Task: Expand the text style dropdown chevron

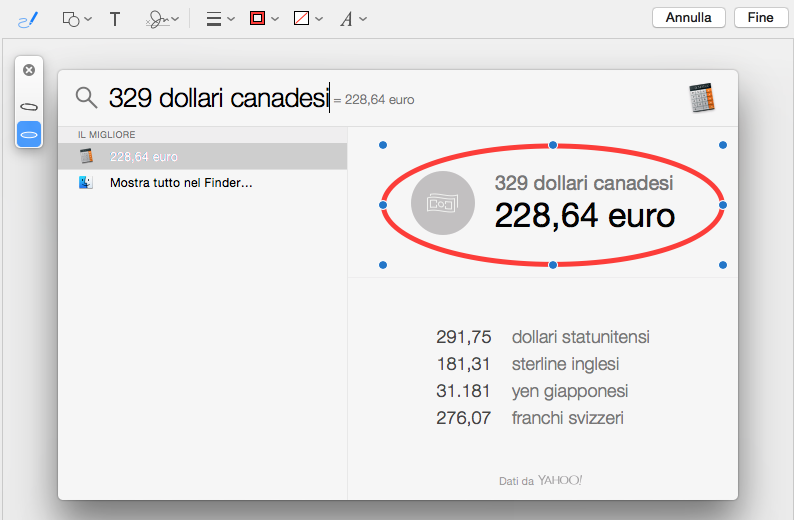Action: point(363,19)
